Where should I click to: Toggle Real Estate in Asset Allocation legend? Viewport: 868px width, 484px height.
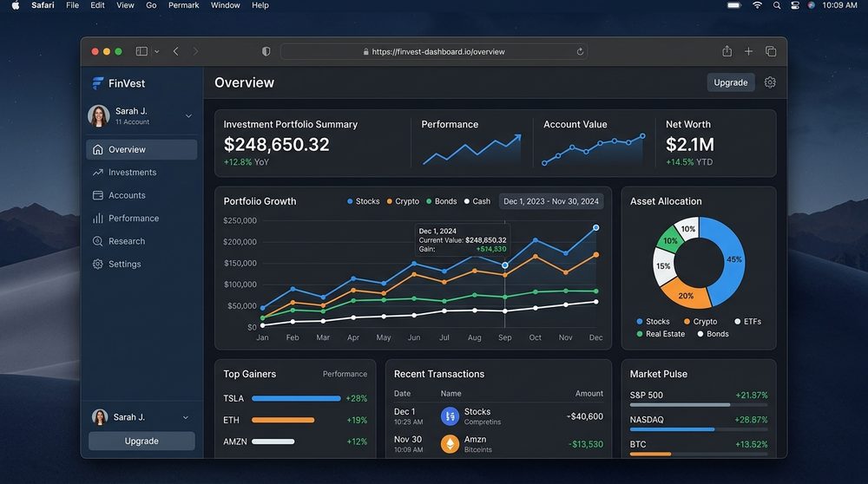point(661,334)
